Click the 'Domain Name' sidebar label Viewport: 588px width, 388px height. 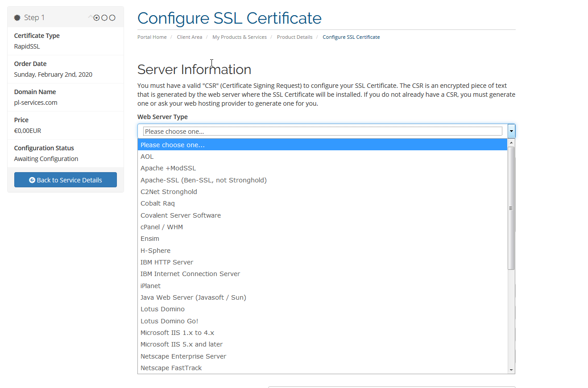pos(35,92)
